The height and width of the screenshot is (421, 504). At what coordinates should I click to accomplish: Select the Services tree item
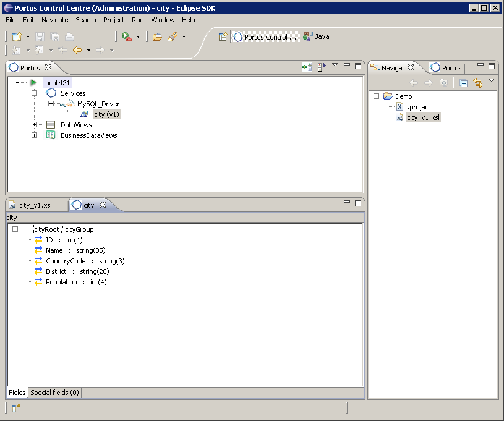73,93
